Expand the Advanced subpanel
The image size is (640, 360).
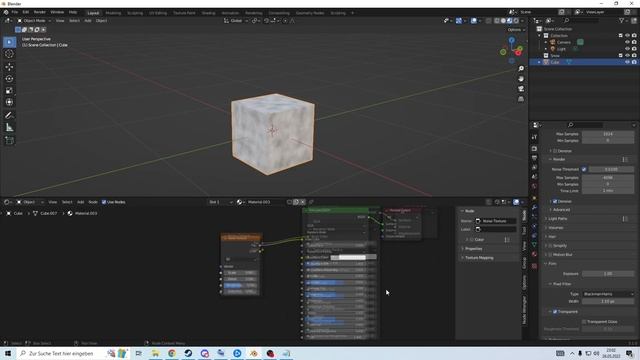click(x=561, y=210)
